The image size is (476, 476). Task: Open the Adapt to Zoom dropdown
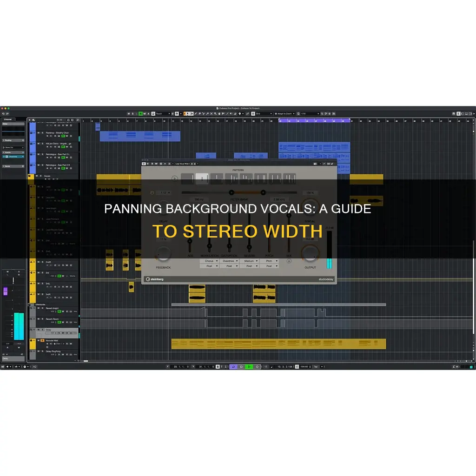[285, 113]
